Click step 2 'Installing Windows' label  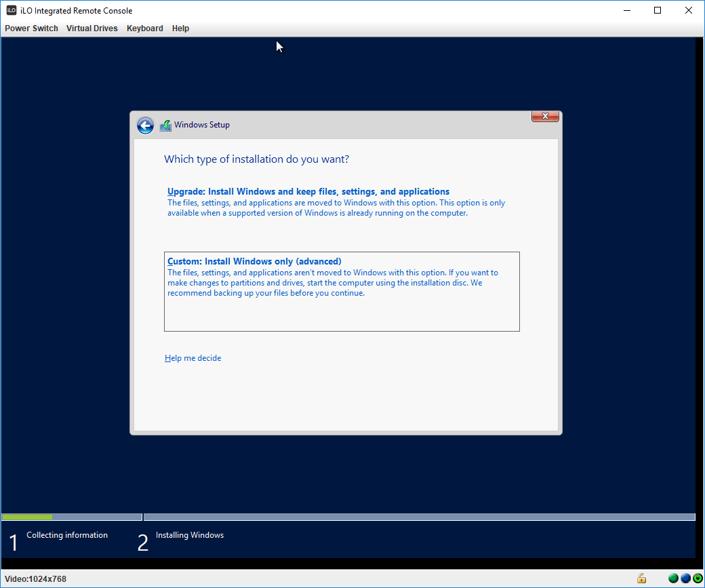coord(190,535)
